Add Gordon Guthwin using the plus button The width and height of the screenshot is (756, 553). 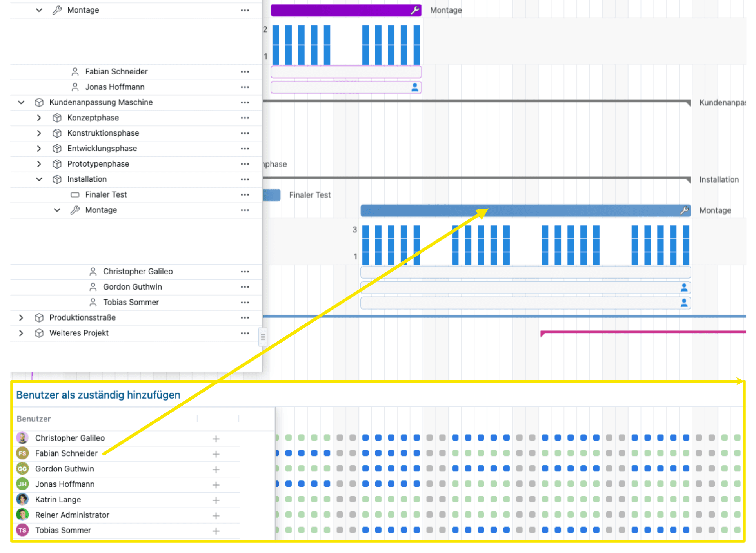coord(216,469)
